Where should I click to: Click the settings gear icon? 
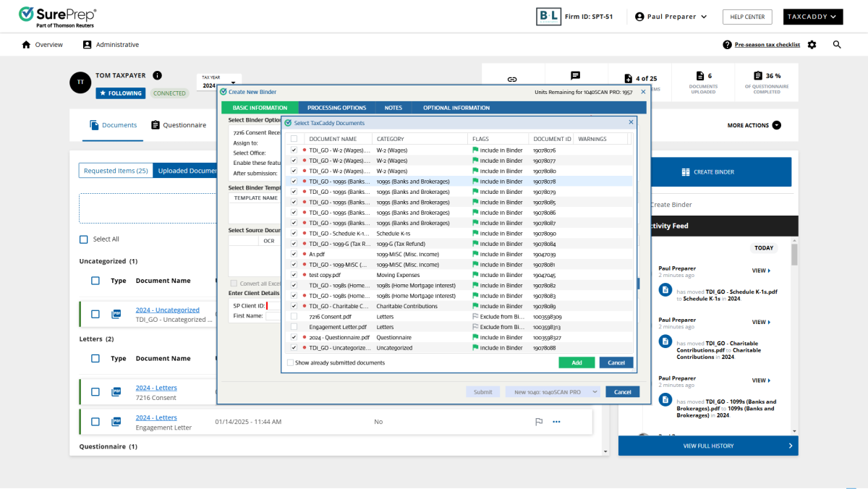point(812,45)
